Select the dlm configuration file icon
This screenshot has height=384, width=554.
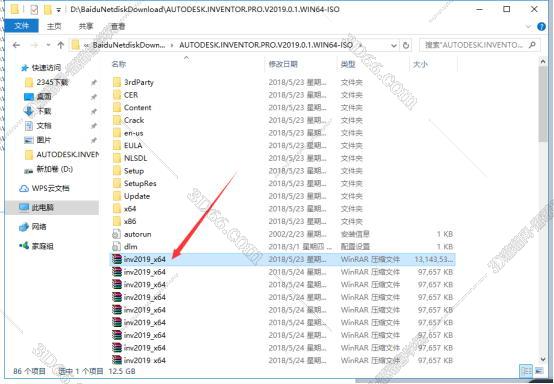(117, 247)
